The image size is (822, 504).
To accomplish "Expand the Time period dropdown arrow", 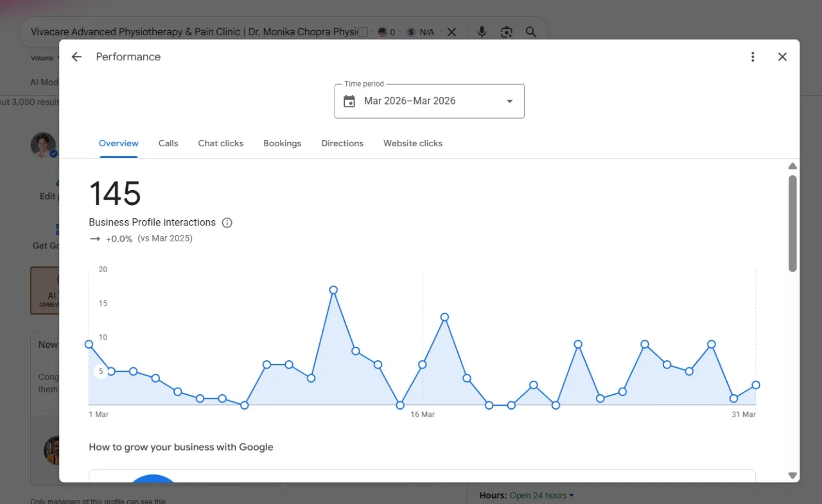I will coord(509,101).
